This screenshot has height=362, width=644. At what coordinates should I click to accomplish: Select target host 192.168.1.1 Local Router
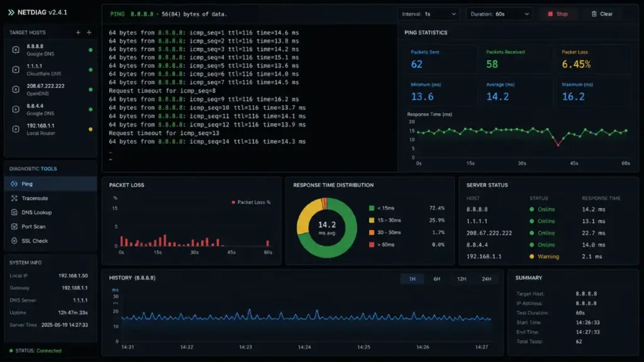tap(50, 129)
